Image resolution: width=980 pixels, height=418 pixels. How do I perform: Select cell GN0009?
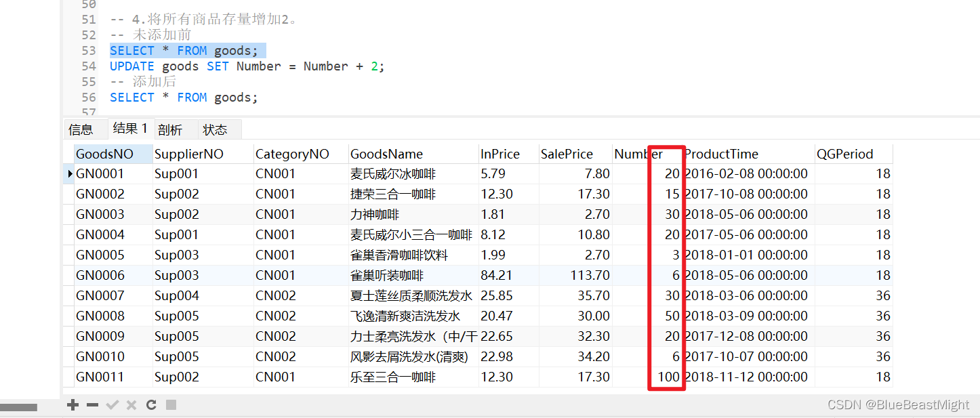pos(113,336)
